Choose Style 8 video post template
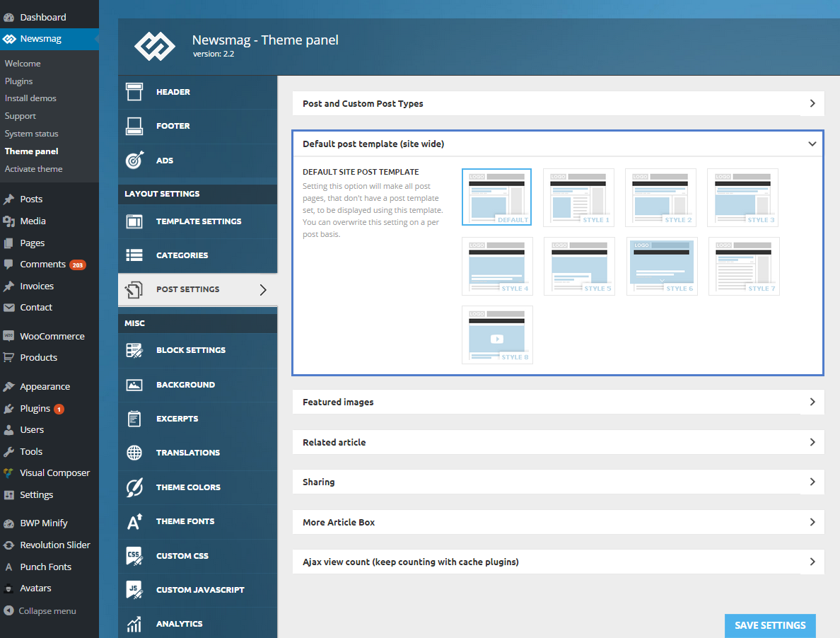The height and width of the screenshot is (638, 840). point(497,335)
